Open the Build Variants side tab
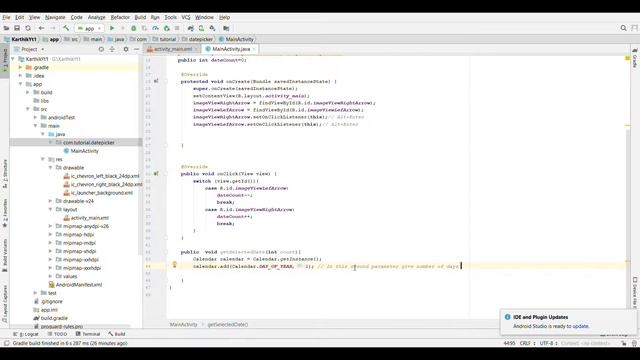640x360 pixels. tap(5, 256)
